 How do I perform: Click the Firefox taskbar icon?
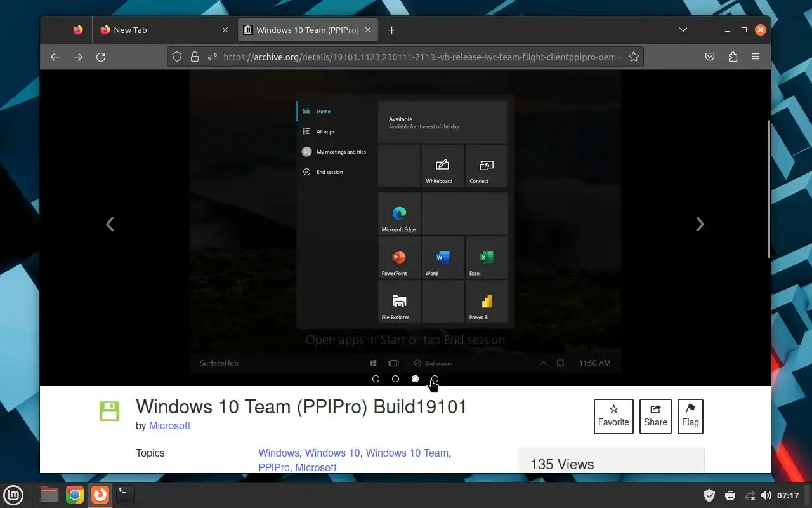pos(100,495)
